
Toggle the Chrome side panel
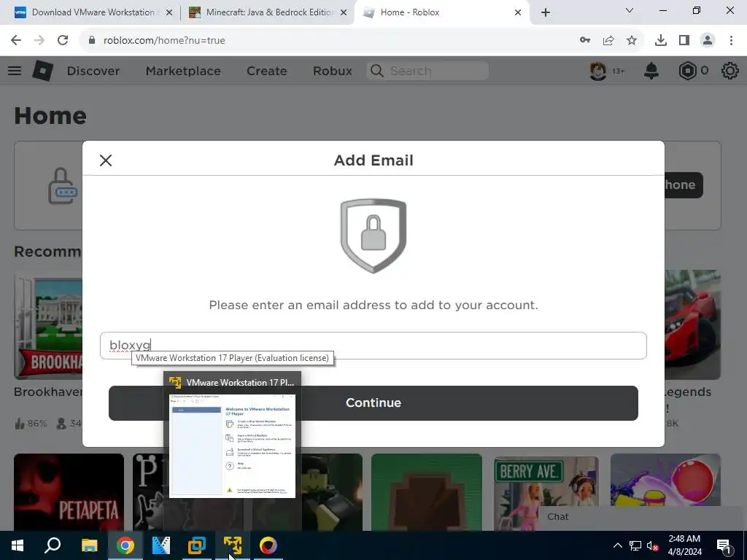(x=684, y=41)
